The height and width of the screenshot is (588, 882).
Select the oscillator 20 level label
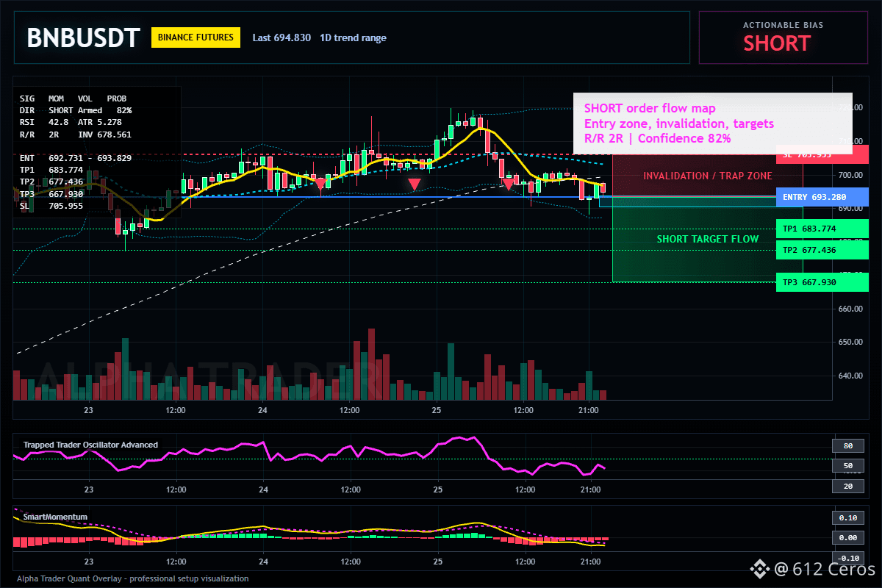tap(847, 487)
